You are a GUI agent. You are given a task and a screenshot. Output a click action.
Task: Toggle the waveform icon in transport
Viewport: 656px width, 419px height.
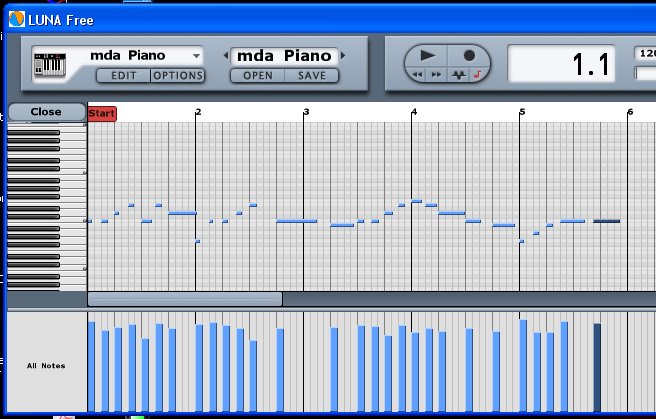tap(459, 75)
